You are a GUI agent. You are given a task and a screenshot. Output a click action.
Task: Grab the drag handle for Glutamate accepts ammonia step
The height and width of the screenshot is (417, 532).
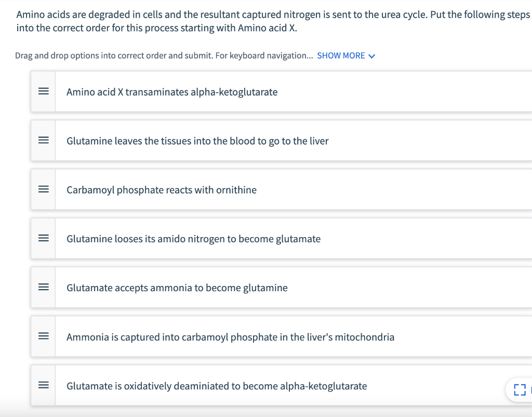point(43,287)
